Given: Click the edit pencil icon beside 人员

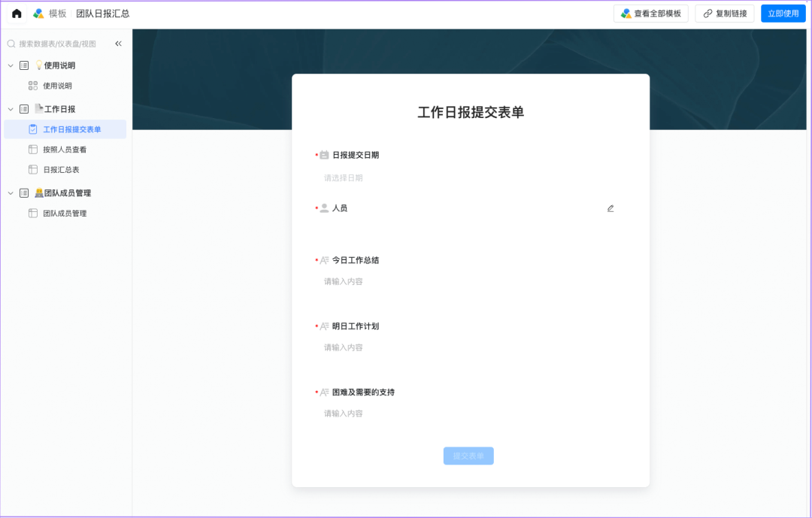Looking at the screenshot, I should [611, 208].
